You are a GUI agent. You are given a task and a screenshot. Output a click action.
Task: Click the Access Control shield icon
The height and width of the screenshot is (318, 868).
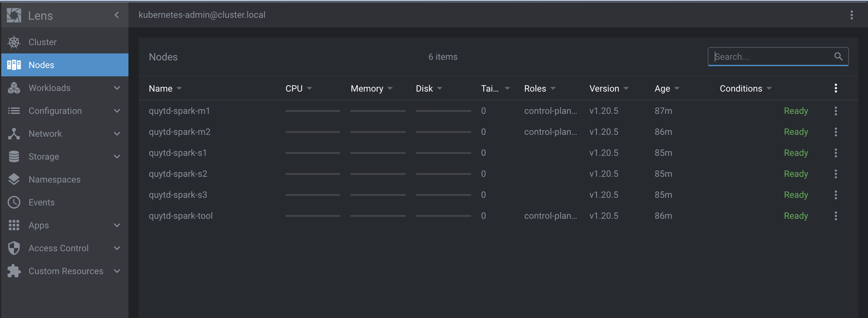14,248
